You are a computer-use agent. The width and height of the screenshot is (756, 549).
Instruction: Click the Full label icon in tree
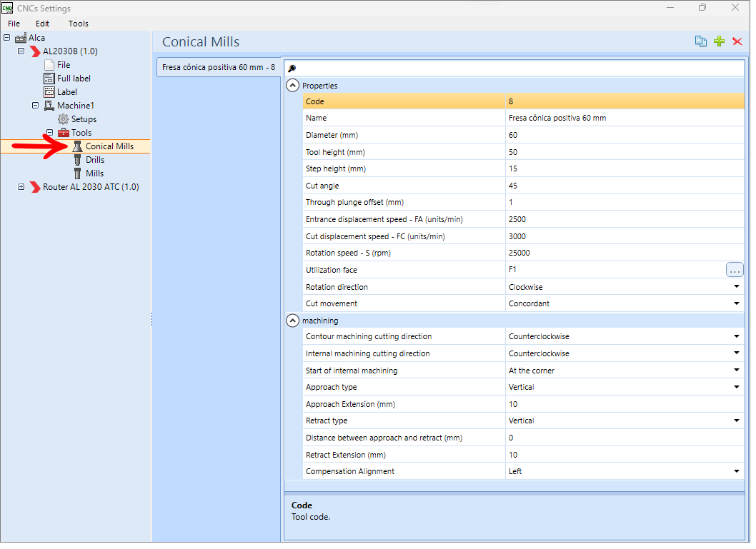pyautogui.click(x=49, y=79)
